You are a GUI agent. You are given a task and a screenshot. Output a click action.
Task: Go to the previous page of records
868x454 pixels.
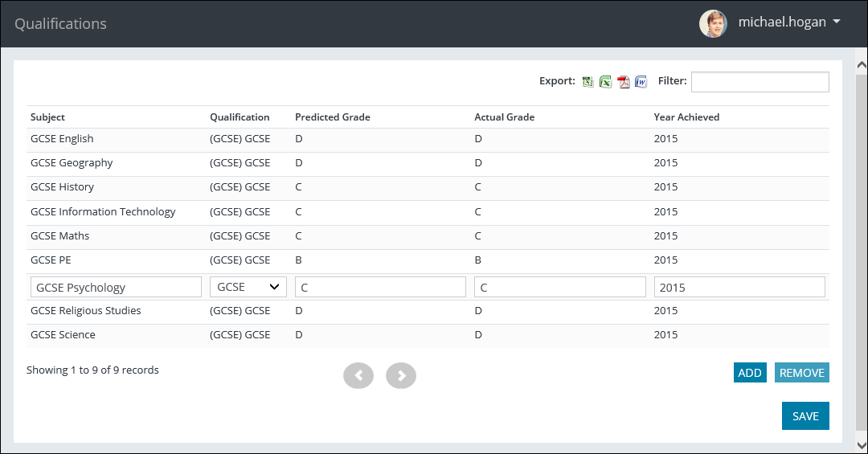point(358,375)
